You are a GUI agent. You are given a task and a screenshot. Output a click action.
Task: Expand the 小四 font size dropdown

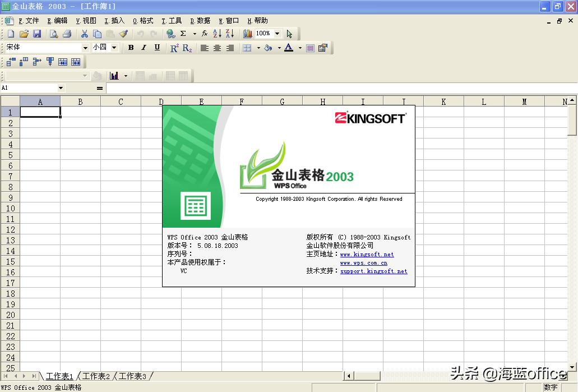point(114,48)
